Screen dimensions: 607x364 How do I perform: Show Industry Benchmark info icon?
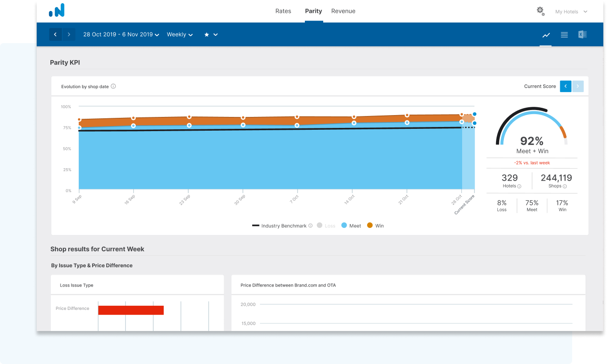[x=310, y=226]
